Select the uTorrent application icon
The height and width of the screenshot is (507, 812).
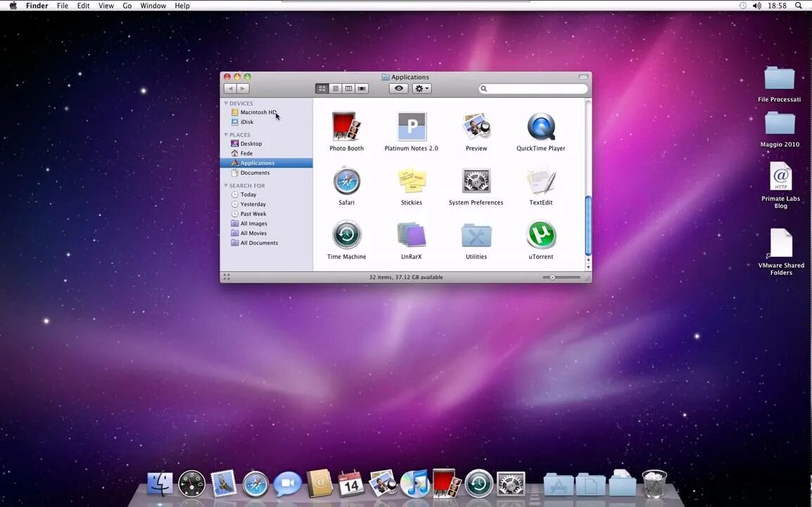[x=541, y=234]
